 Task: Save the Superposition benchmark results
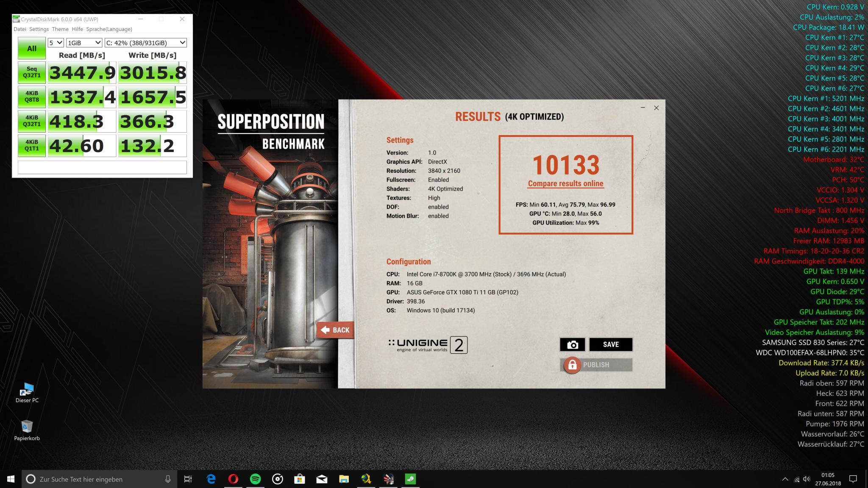click(611, 344)
